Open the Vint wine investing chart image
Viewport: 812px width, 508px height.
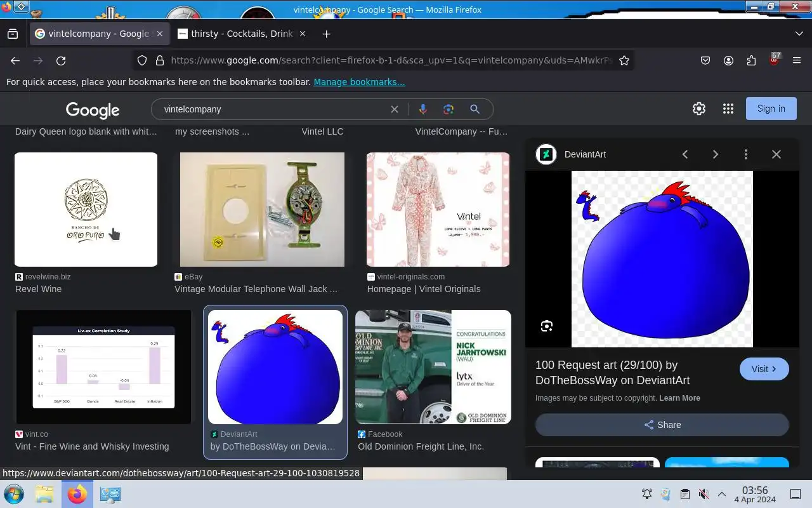click(x=103, y=367)
